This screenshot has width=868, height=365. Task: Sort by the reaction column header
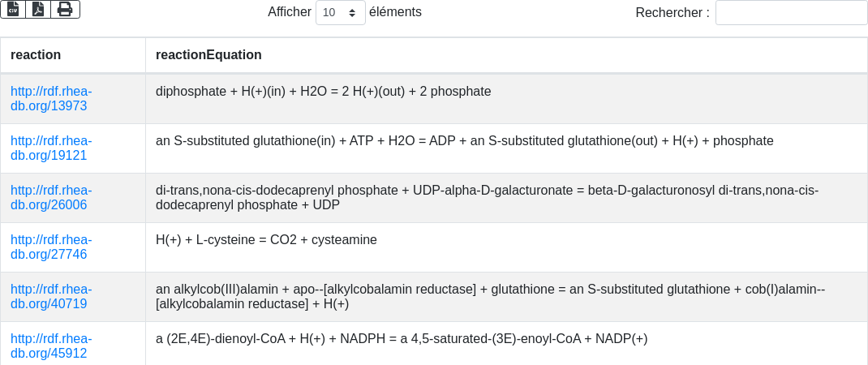[36, 55]
